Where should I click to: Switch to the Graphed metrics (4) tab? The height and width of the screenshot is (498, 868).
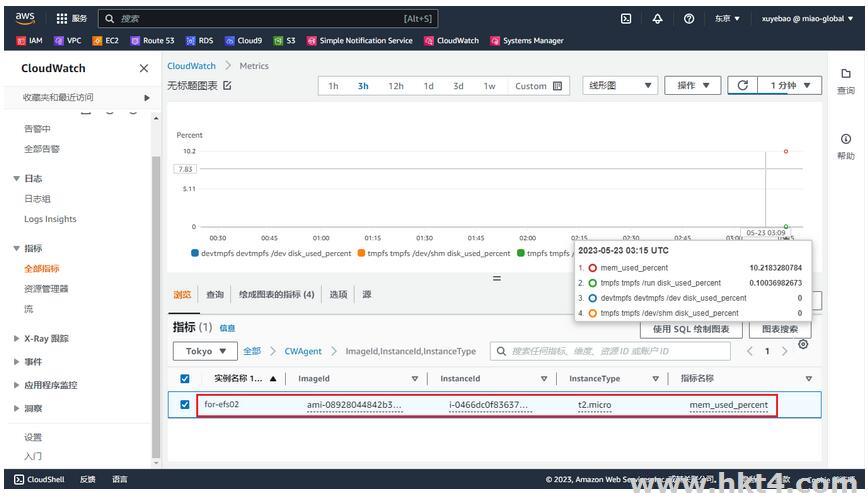(x=277, y=294)
